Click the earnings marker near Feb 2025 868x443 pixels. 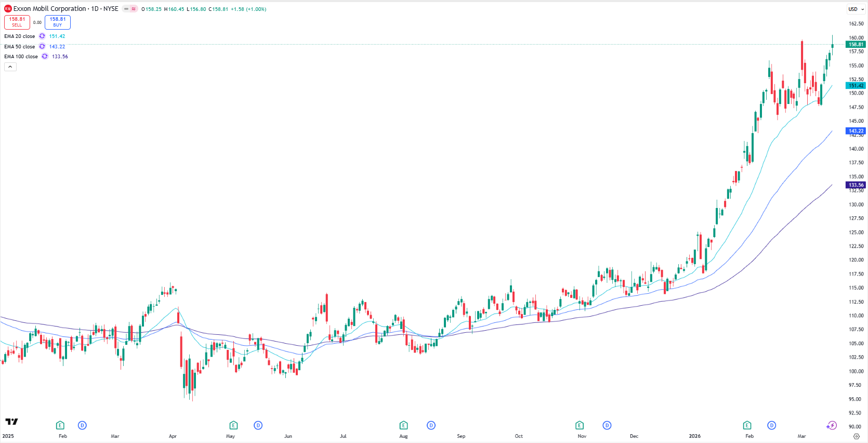coord(60,425)
